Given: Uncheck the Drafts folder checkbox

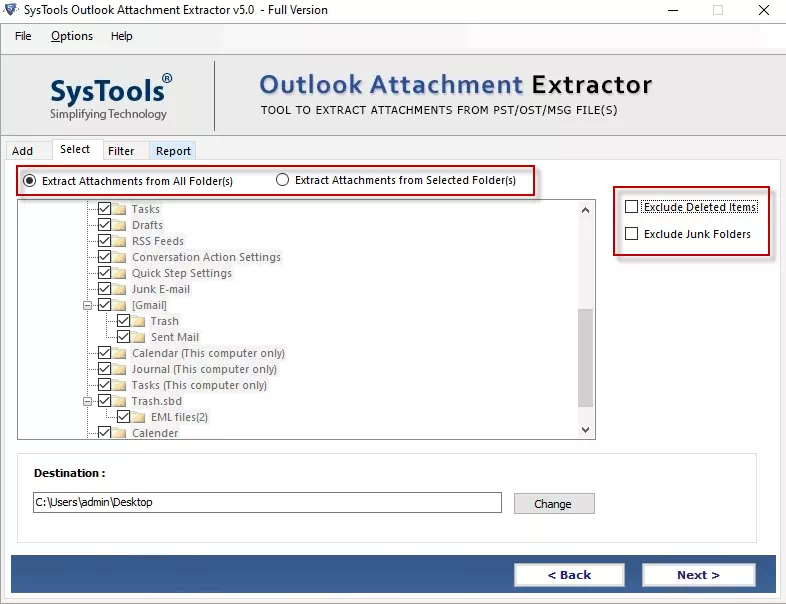Looking at the screenshot, I should [104, 224].
